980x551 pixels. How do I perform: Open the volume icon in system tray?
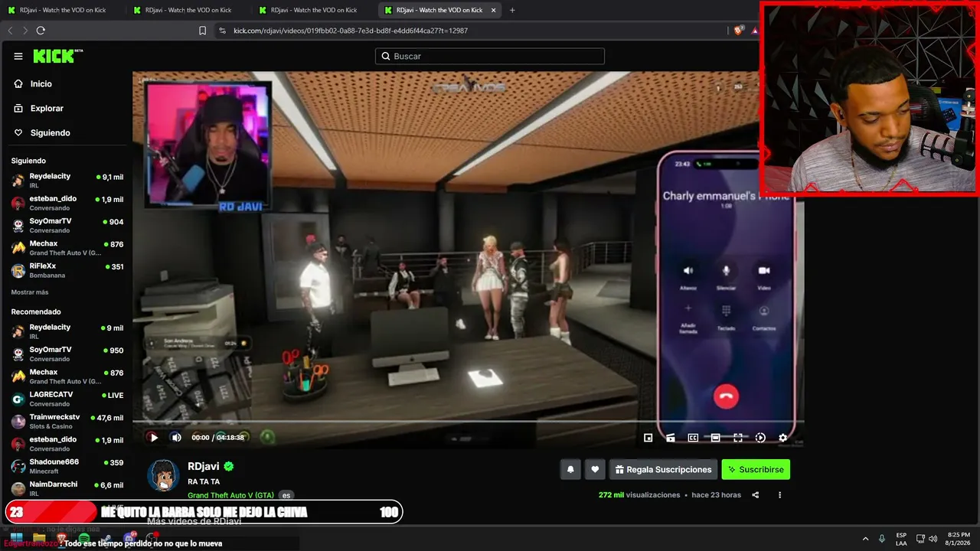pos(933,539)
